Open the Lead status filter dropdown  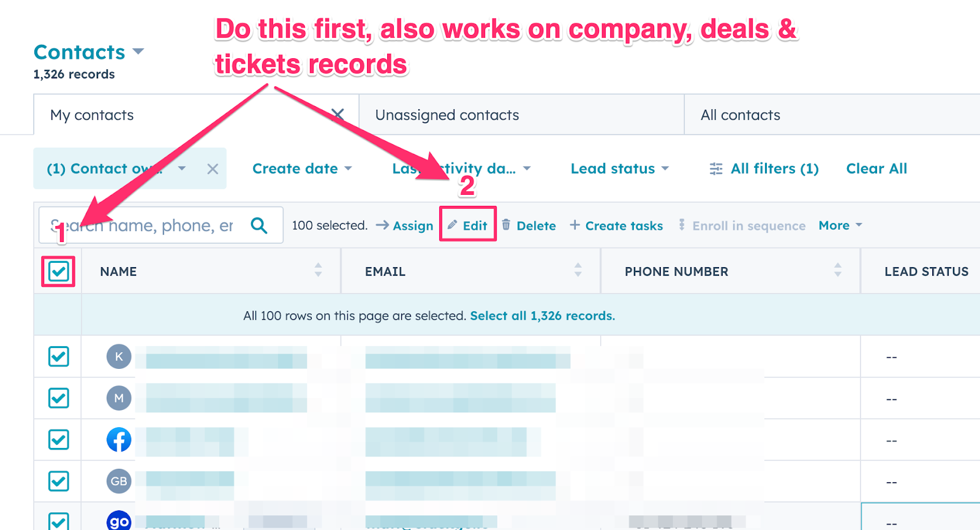click(619, 168)
